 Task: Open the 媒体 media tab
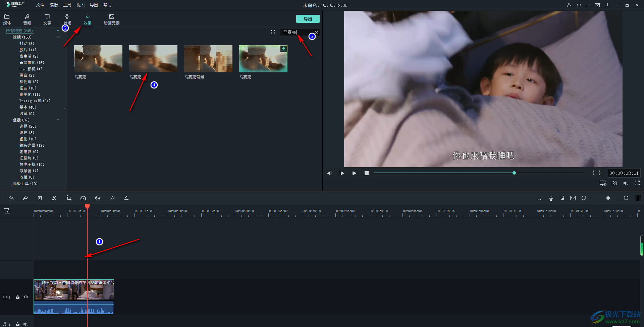click(7, 19)
